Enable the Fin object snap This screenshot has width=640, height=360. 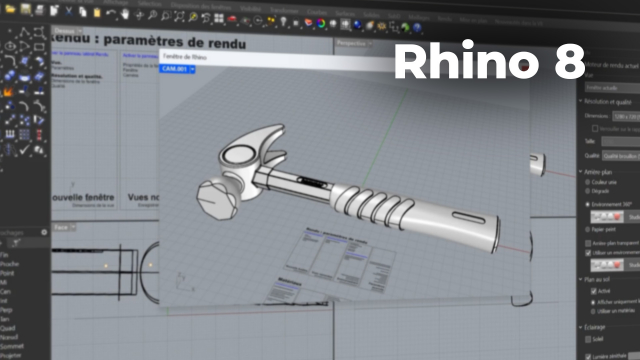(x=4, y=255)
